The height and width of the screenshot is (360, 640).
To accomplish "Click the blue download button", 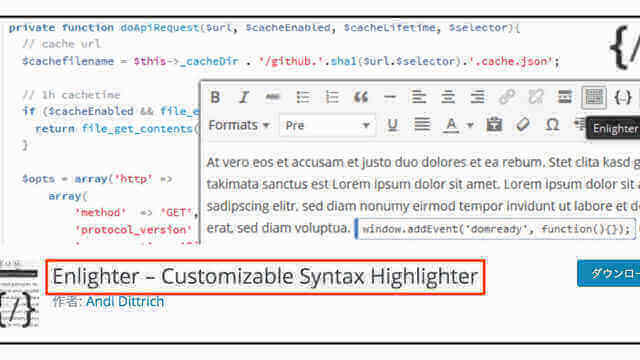I will (609, 273).
